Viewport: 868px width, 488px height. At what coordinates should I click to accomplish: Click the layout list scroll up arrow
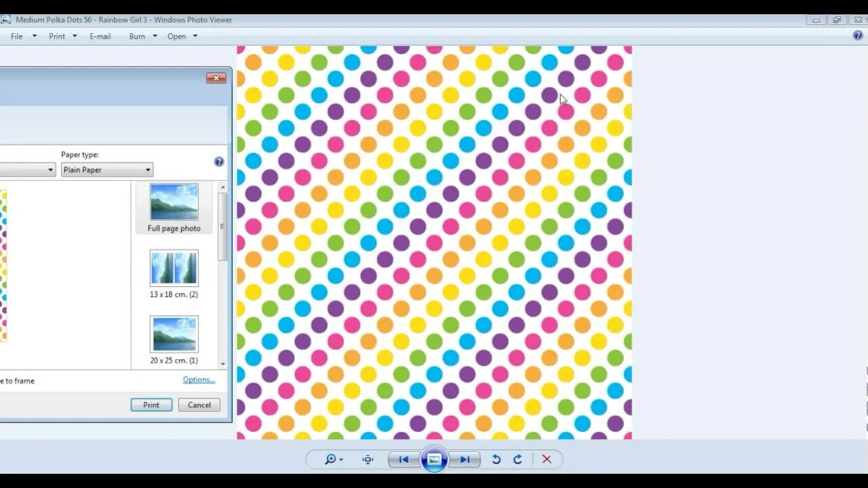tap(223, 187)
